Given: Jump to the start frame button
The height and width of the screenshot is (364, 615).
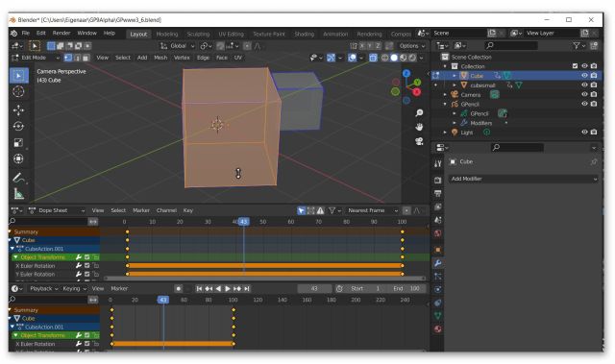Looking at the screenshot, I should [199, 289].
